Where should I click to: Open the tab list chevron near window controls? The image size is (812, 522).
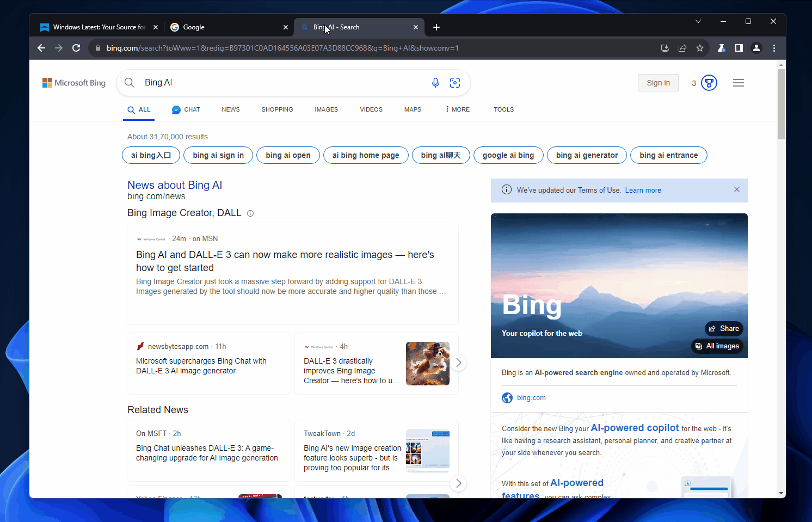click(698, 21)
